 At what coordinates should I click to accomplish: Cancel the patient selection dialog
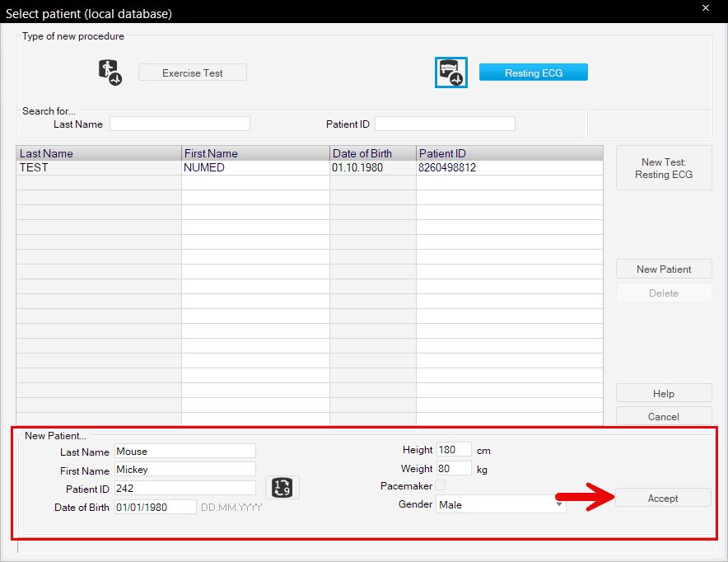tap(664, 416)
